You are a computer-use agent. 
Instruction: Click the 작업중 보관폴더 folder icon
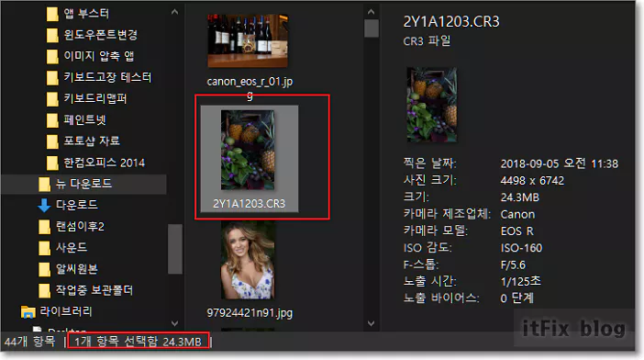pos(44,290)
